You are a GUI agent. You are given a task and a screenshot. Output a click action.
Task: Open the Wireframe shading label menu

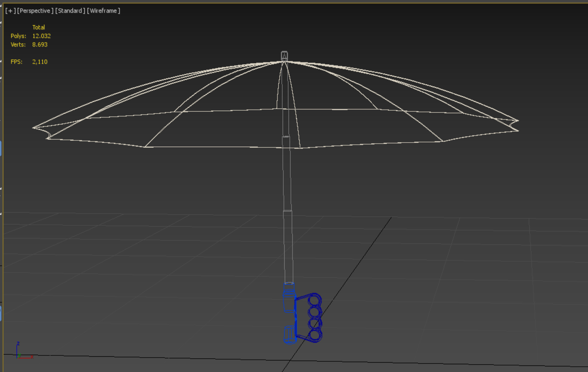[x=103, y=11]
